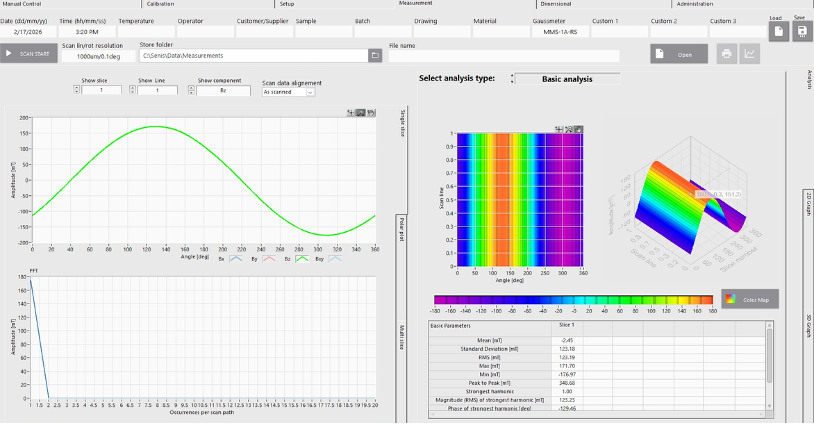
Task: Click the Bxy plot legend line sample
Action: coord(335,258)
